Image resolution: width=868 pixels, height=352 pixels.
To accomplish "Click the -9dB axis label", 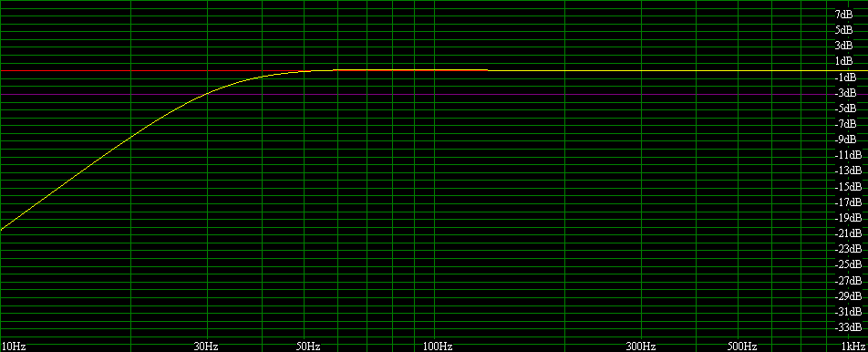I will (x=844, y=139).
